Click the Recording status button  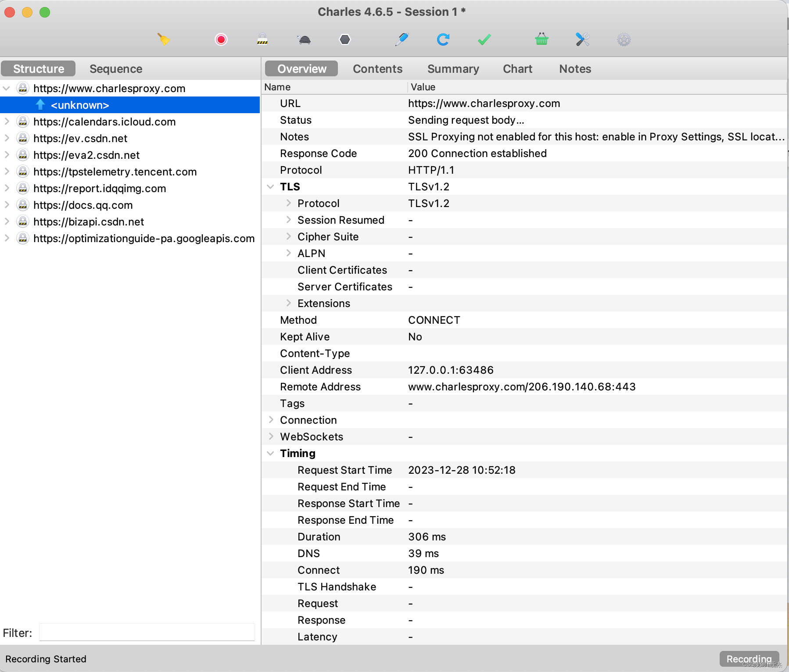(749, 659)
